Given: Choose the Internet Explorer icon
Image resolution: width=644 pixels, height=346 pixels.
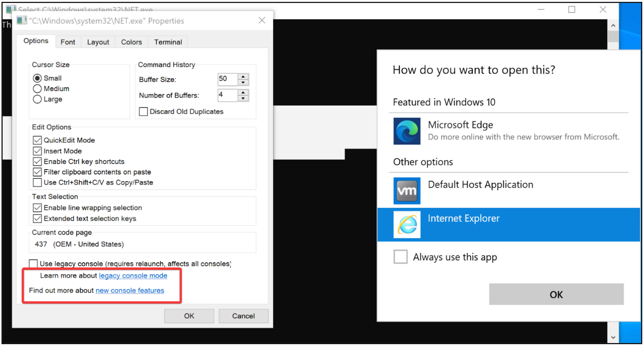Looking at the screenshot, I should pos(407,225).
